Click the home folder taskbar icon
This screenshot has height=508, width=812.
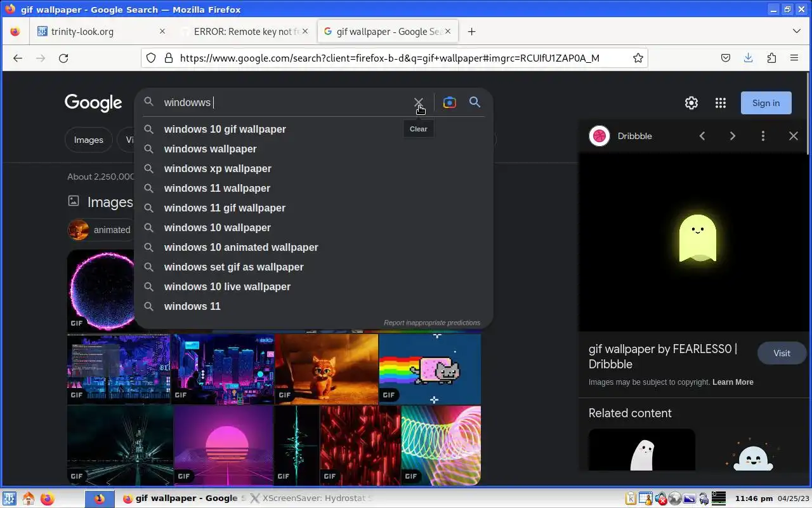click(28, 498)
